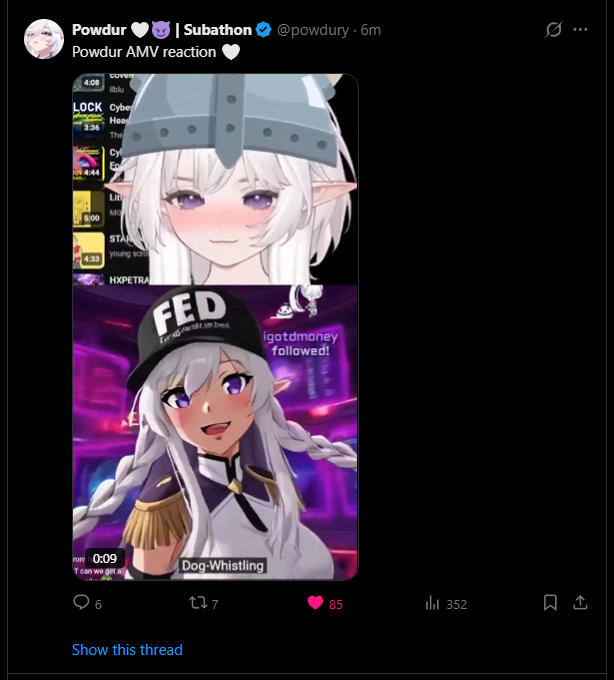
Task: Click the 352 views count
Action: (x=457, y=605)
